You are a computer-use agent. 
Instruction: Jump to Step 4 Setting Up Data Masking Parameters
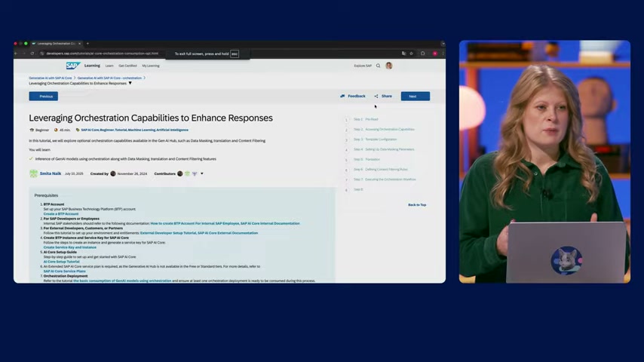(384, 149)
